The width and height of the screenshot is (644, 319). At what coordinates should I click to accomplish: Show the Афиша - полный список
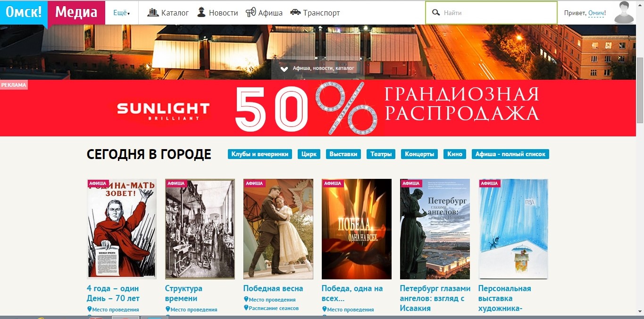[510, 154]
